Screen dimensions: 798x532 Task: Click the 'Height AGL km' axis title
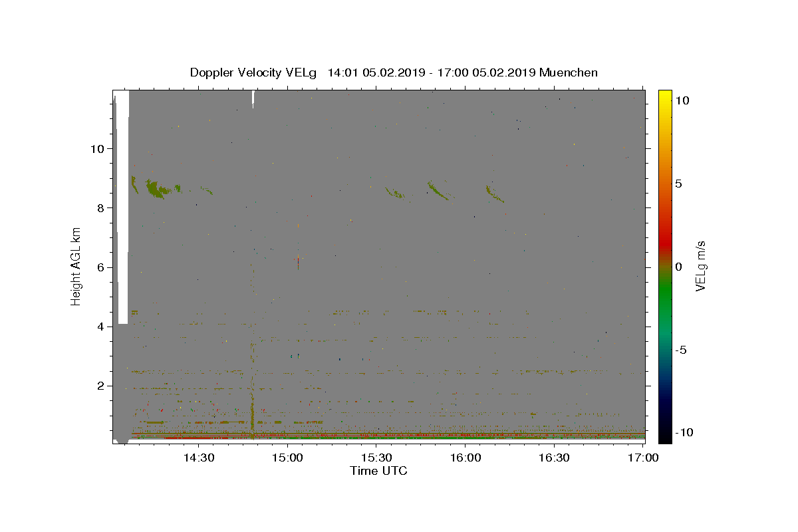click(76, 266)
